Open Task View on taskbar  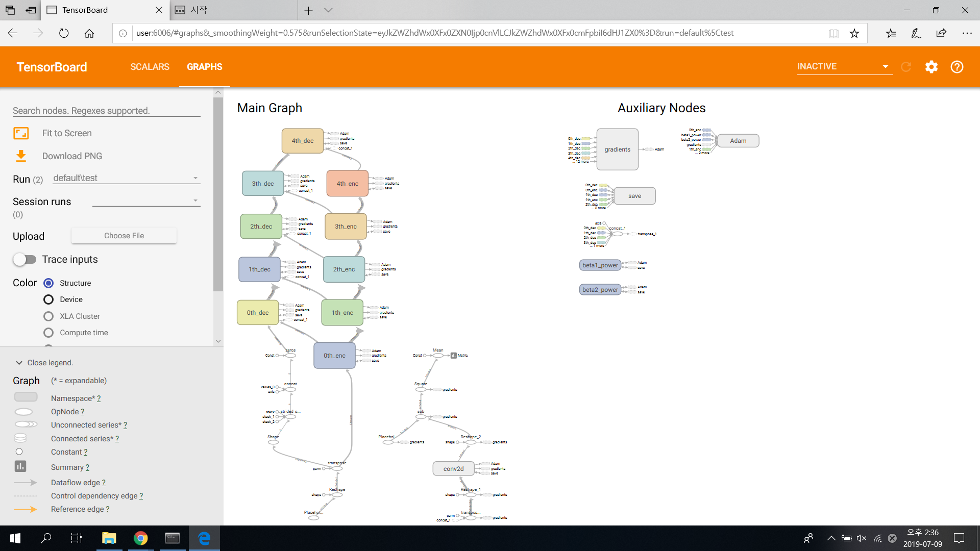77,538
